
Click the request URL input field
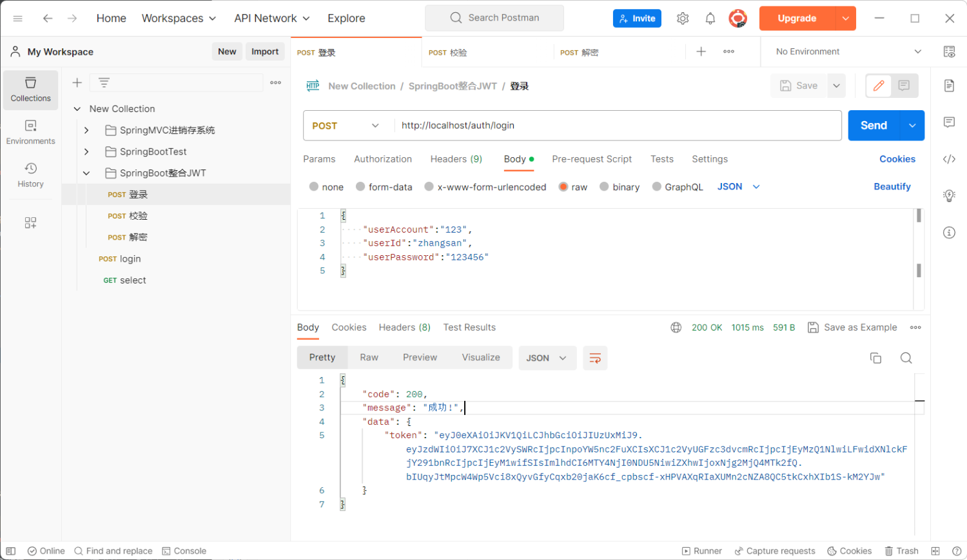coord(618,126)
